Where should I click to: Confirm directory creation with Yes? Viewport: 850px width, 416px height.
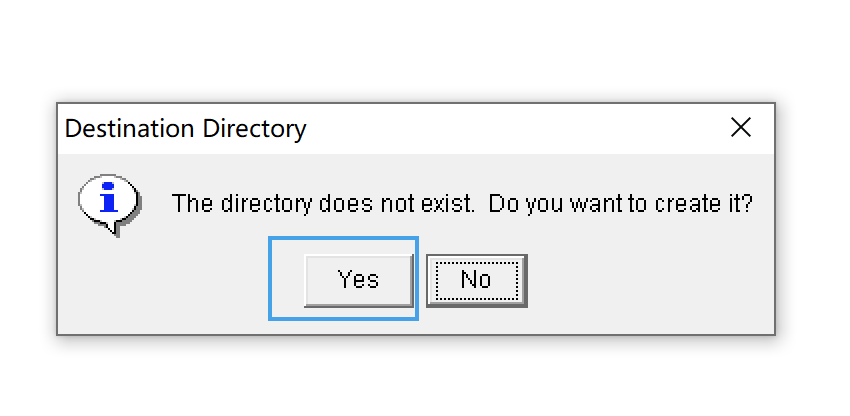click(x=358, y=280)
